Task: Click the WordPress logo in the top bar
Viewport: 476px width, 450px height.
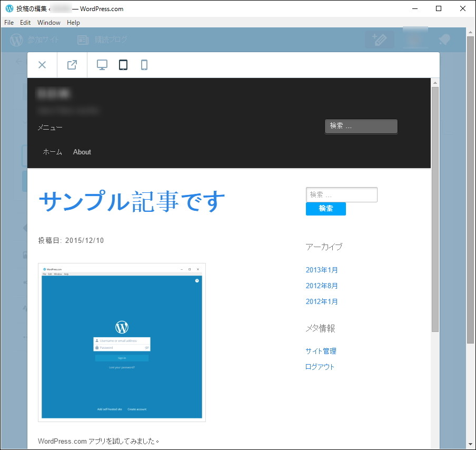Action: click(16, 40)
